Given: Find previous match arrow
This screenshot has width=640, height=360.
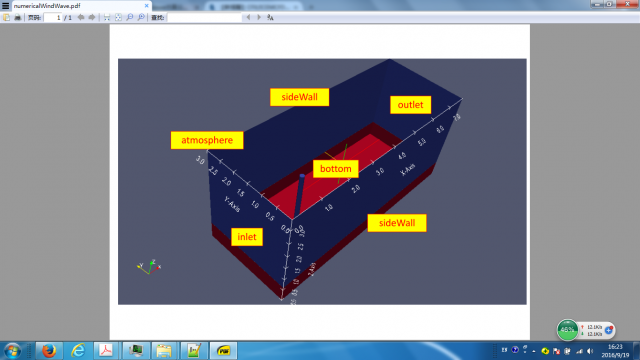Looking at the screenshot, I should pos(248,17).
